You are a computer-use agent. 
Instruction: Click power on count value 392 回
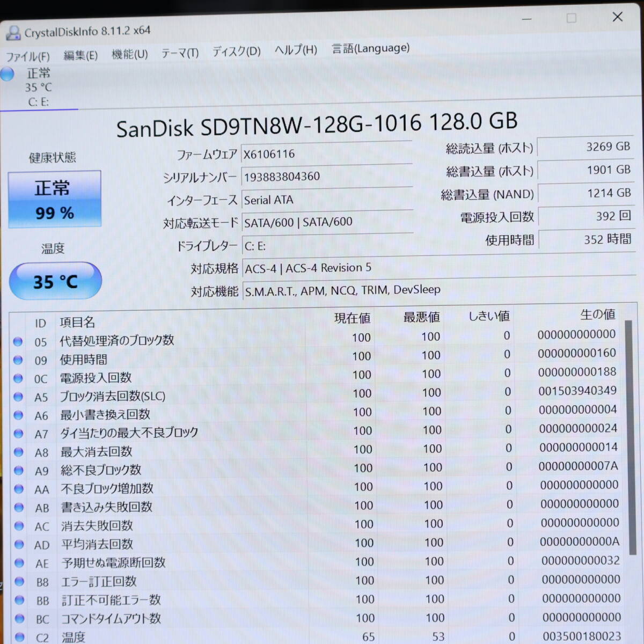click(x=588, y=216)
